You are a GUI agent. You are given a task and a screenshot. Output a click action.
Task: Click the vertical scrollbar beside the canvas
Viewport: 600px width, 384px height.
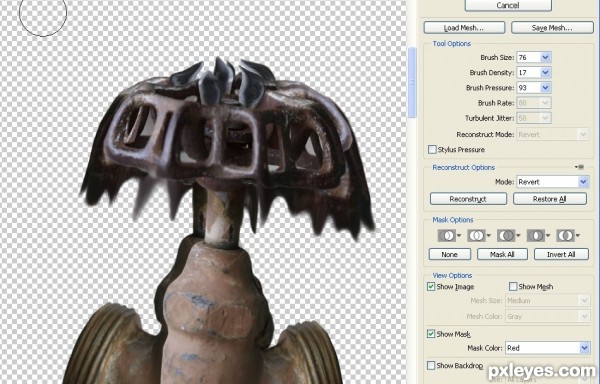412,82
